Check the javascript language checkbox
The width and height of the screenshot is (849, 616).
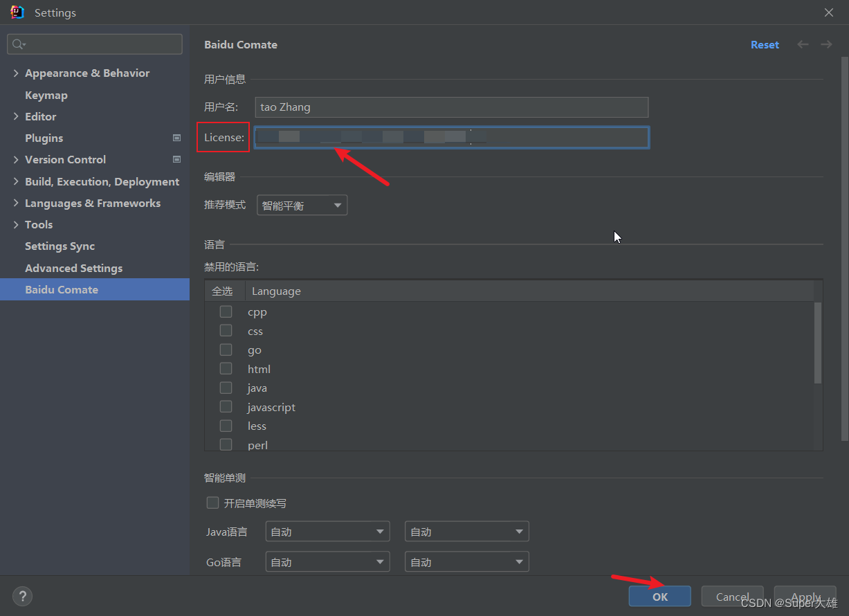point(226,407)
